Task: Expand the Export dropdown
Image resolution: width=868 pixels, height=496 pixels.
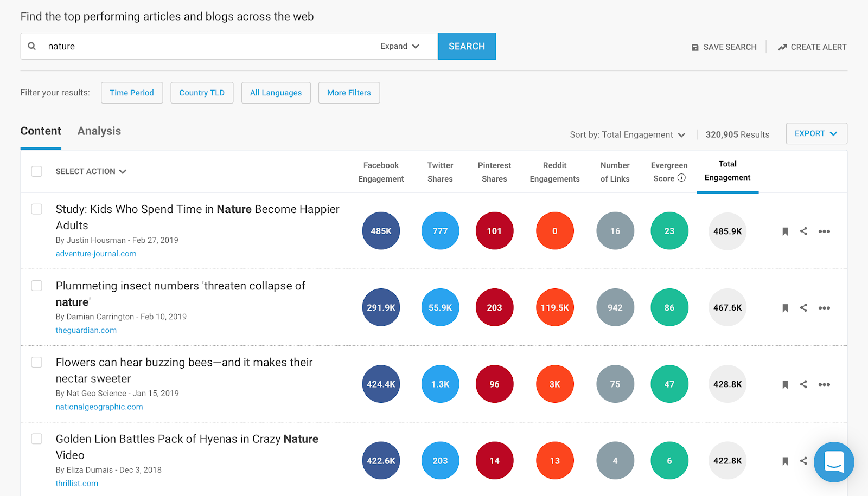Action: [x=816, y=133]
